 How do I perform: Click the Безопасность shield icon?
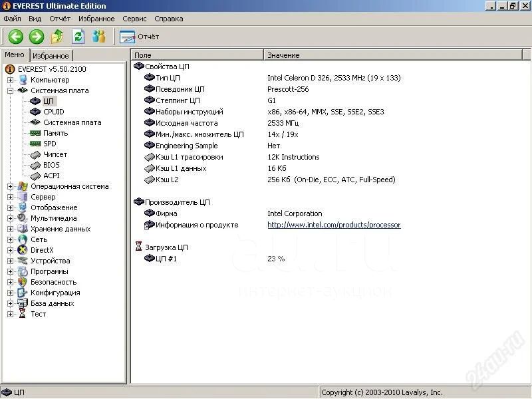pyautogui.click(x=23, y=282)
